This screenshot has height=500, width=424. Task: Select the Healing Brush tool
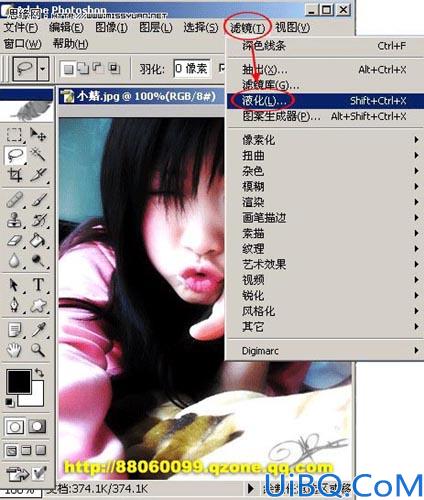[15, 200]
